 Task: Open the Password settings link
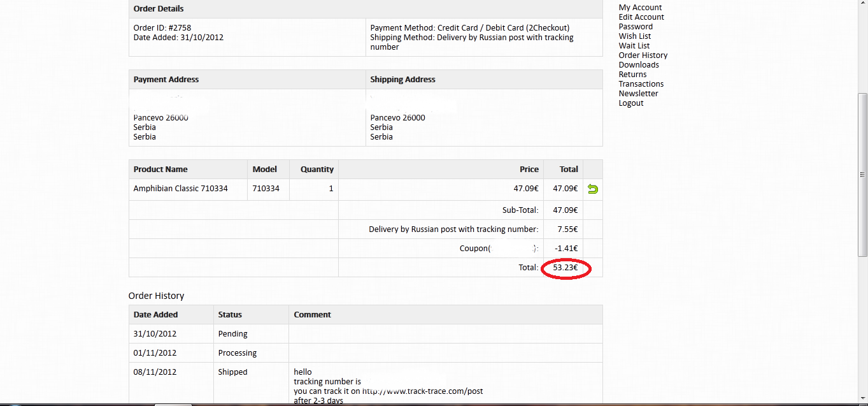[x=636, y=27]
